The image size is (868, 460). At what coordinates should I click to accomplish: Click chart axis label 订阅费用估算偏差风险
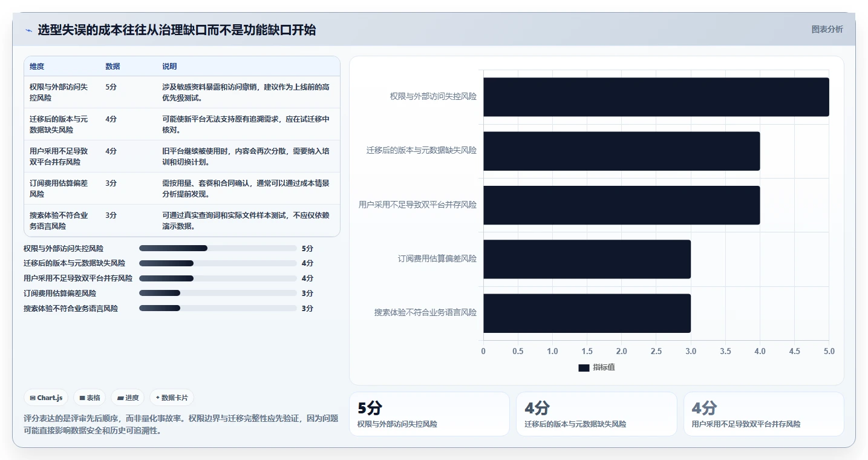437,258
